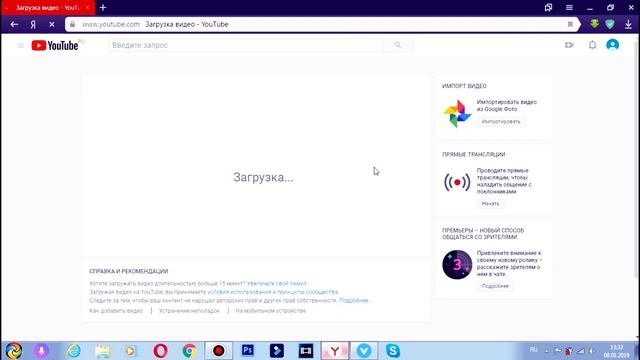Bookmark page with address bar bookmark icon
This screenshot has width=640, height=360.
point(570,24)
